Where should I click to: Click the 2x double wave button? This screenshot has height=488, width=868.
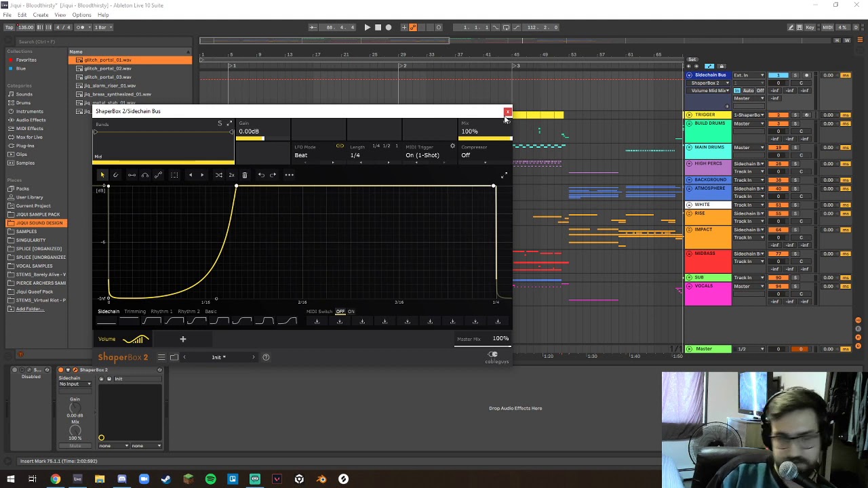click(x=231, y=175)
